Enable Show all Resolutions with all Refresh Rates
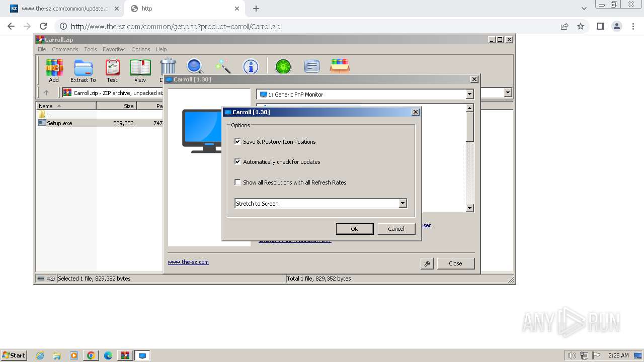The image size is (644, 362). point(238,183)
